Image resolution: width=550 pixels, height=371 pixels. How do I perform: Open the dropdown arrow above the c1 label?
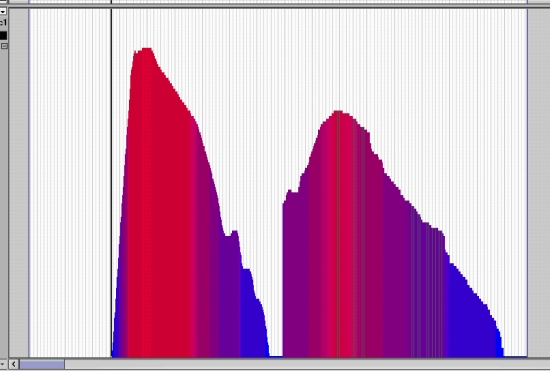click(x=2, y=12)
